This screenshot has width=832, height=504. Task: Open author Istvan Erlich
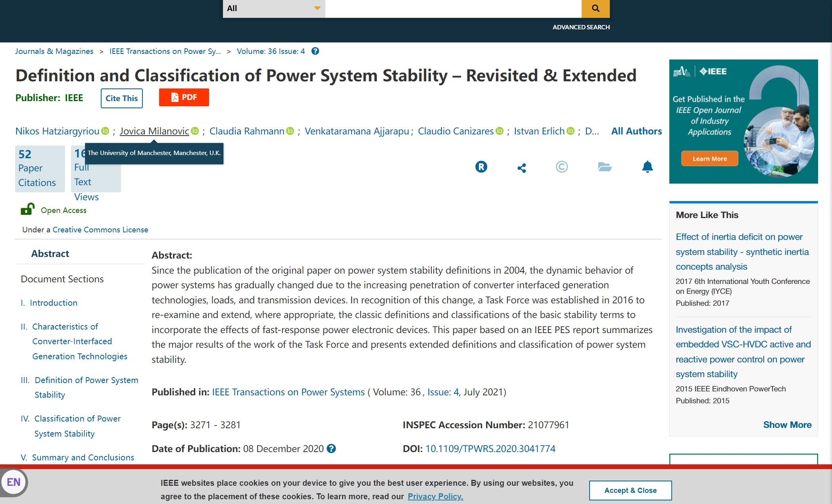click(x=539, y=131)
